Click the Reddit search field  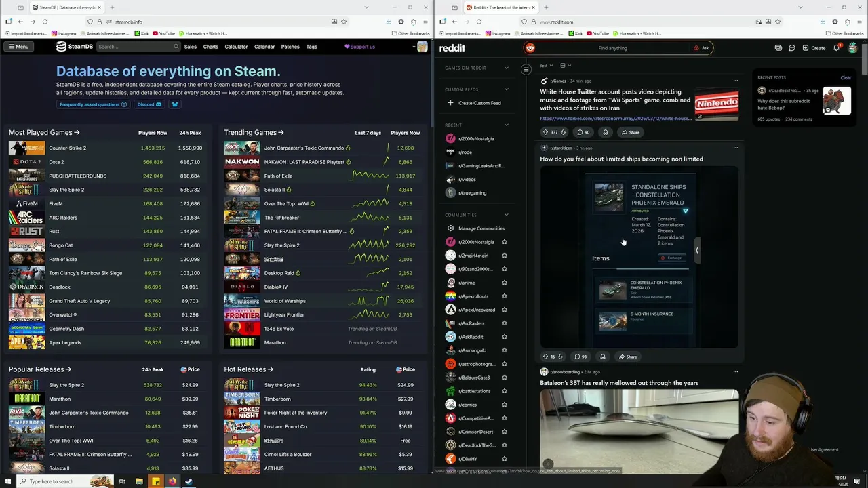tap(617, 48)
